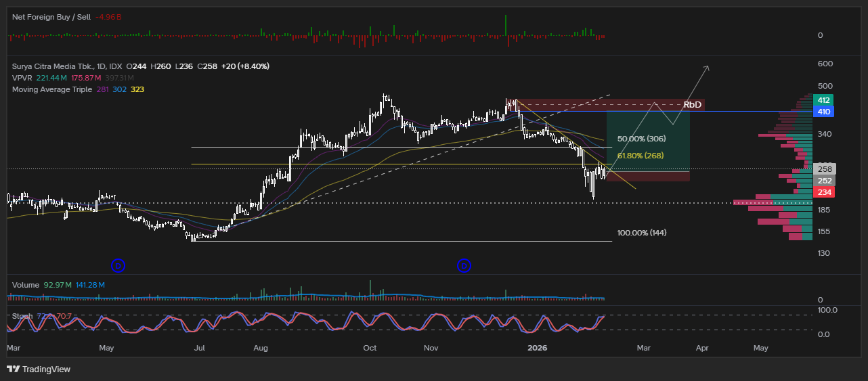Select the green long position target box
868x381 pixels.
pos(648,140)
